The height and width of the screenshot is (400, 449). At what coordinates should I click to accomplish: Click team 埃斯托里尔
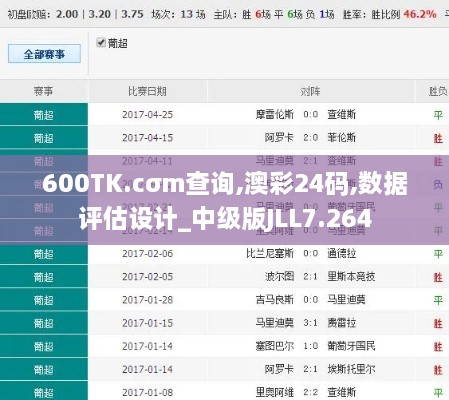pyautogui.click(x=351, y=369)
